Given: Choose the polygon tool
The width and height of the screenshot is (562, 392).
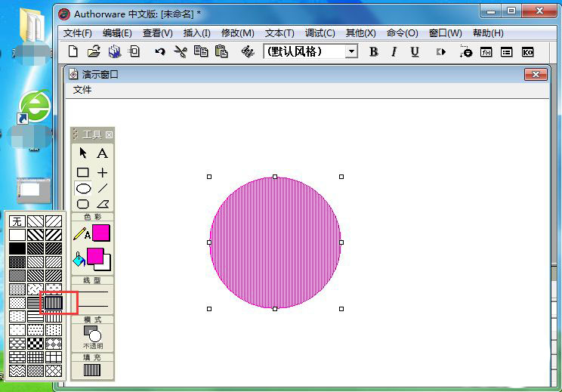Looking at the screenshot, I should [x=103, y=204].
